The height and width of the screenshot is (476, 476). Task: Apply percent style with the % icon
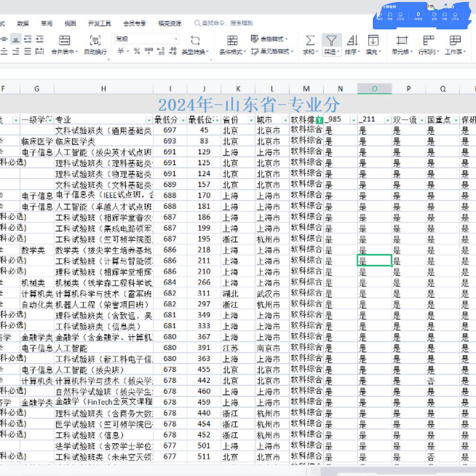pyautogui.click(x=137, y=51)
